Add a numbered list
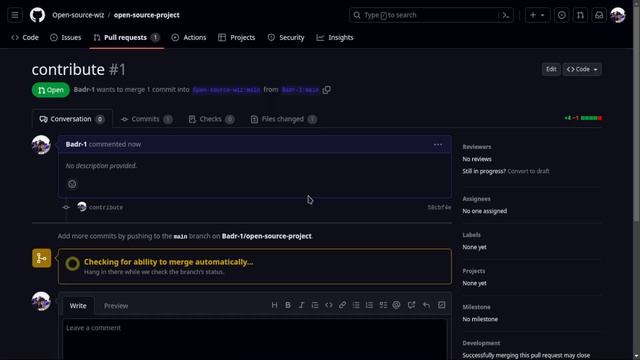 tap(369, 305)
